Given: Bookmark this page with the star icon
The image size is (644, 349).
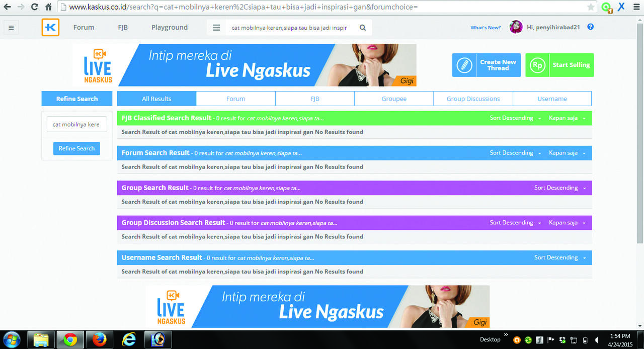Looking at the screenshot, I should click(591, 8).
